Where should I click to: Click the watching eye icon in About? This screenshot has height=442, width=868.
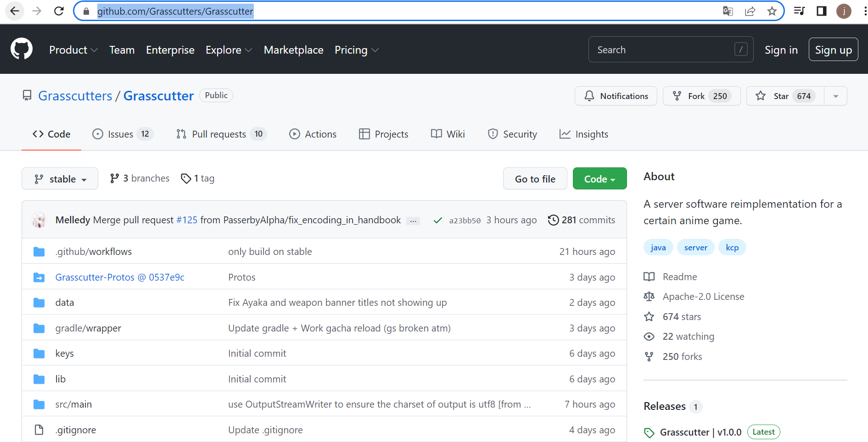tap(649, 337)
